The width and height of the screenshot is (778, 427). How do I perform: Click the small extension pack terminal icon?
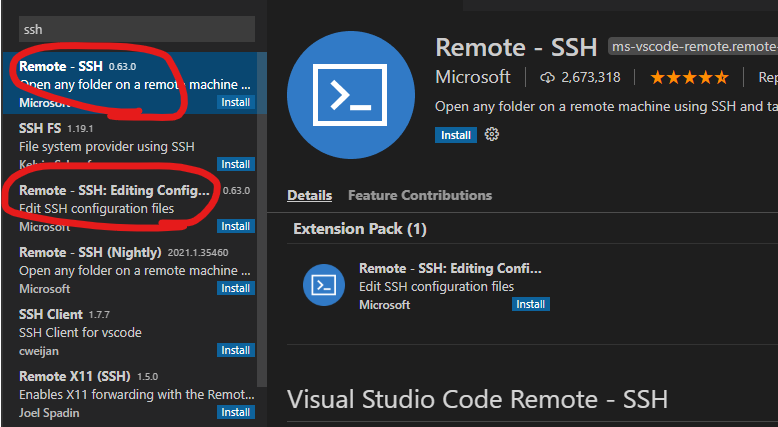point(324,285)
